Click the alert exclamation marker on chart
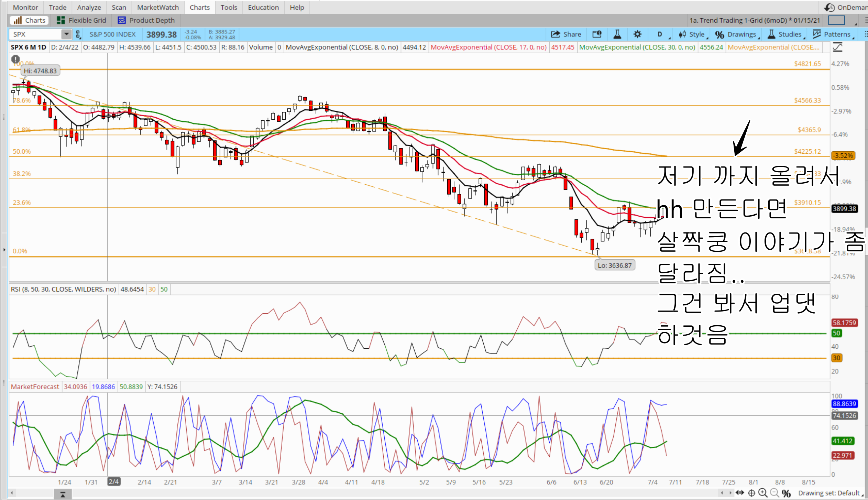The width and height of the screenshot is (868, 500). [15, 59]
